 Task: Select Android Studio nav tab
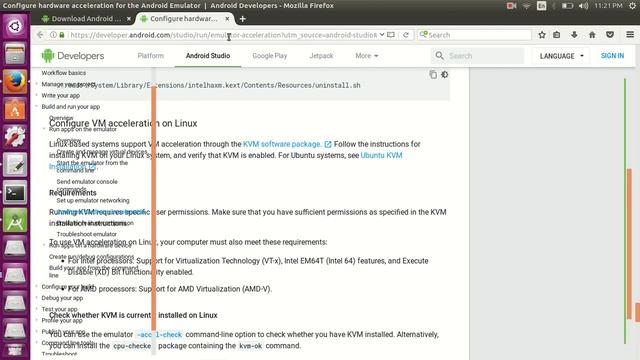coord(208,56)
